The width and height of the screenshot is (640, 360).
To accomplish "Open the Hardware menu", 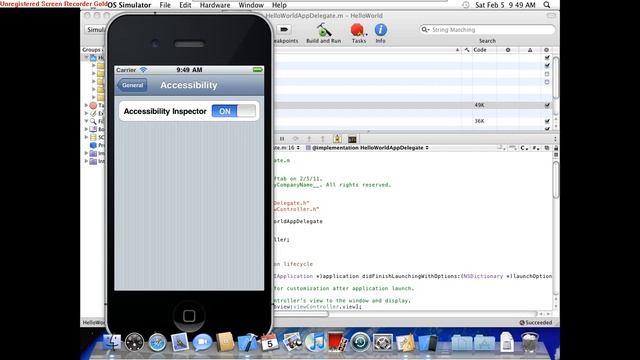I will [x=215, y=5].
